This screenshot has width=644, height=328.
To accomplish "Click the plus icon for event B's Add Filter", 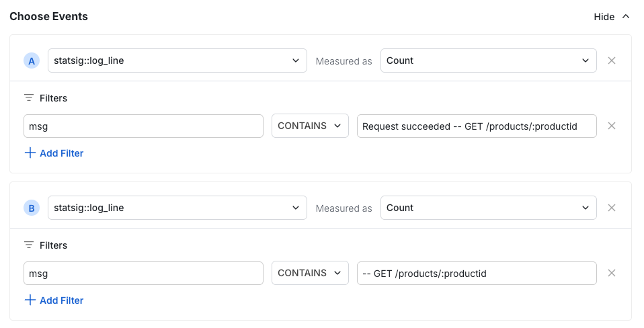I will (x=30, y=300).
